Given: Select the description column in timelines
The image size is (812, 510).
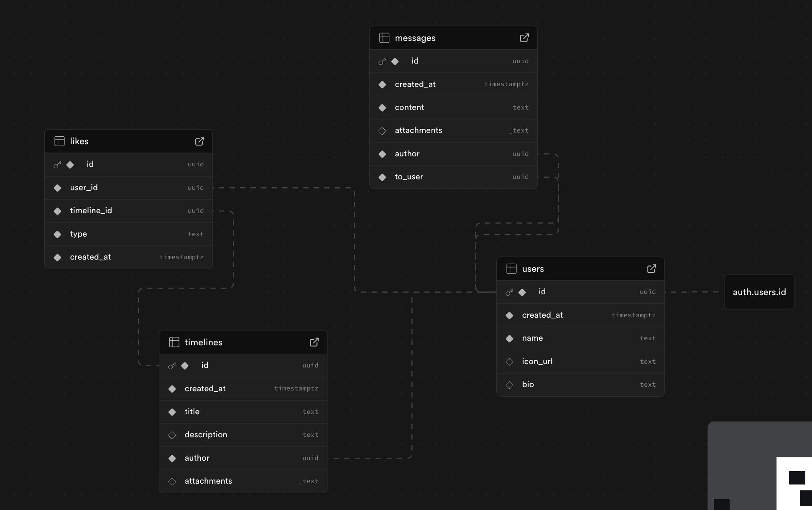Looking at the screenshot, I should tap(206, 435).
